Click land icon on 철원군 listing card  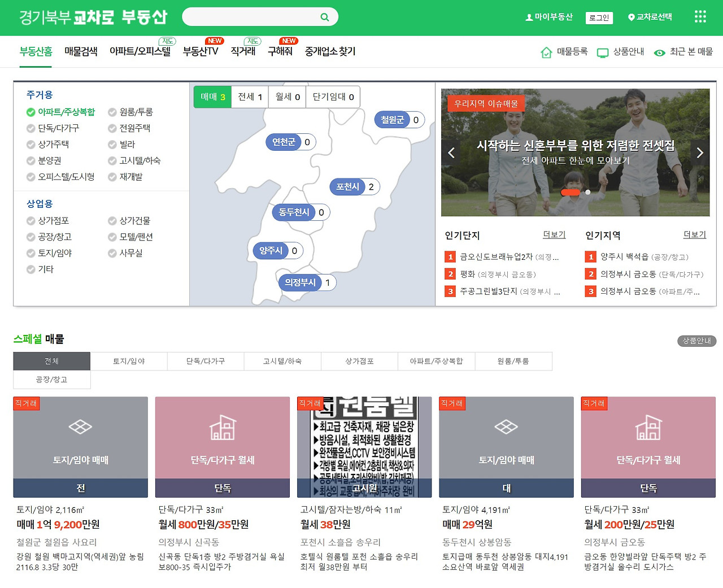click(x=80, y=426)
